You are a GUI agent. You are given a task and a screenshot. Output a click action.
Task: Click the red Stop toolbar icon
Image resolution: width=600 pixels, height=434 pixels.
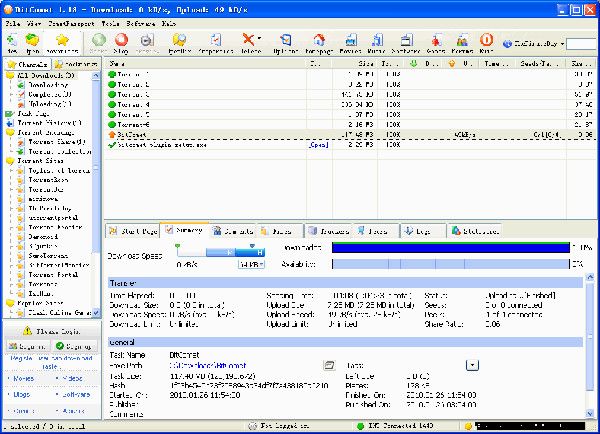(121, 40)
